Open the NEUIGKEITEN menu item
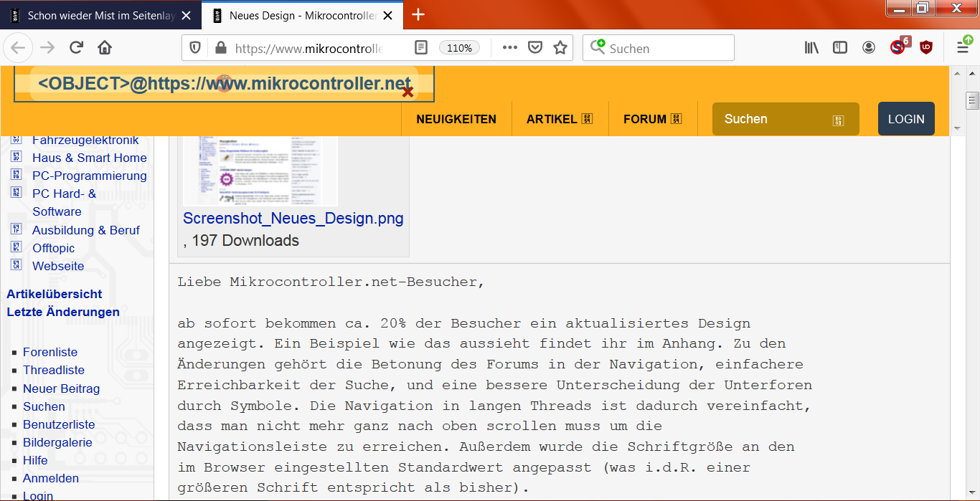Image resolution: width=980 pixels, height=501 pixels. coord(456,119)
